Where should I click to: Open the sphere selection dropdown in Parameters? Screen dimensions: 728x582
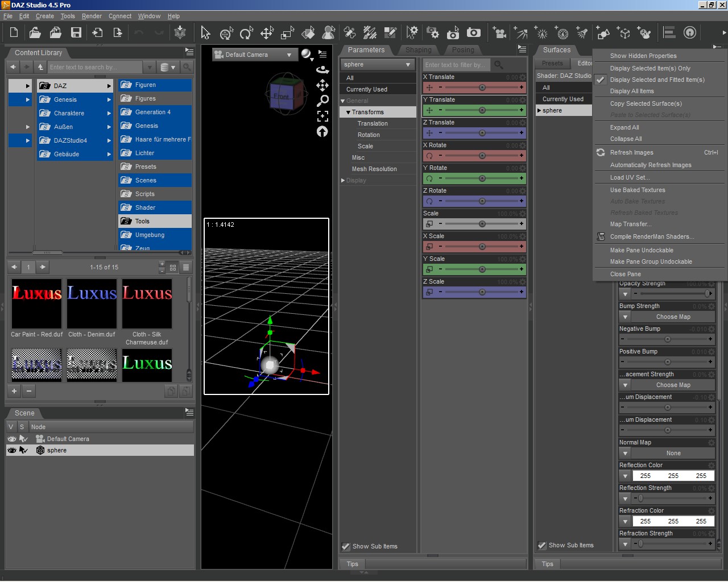tap(377, 65)
